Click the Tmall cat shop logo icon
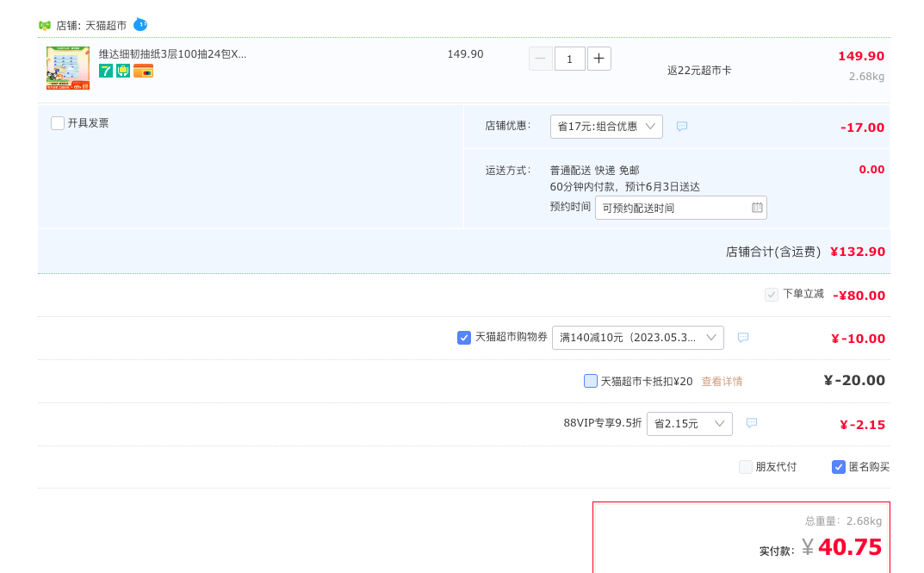The height and width of the screenshot is (573, 924). click(x=45, y=25)
